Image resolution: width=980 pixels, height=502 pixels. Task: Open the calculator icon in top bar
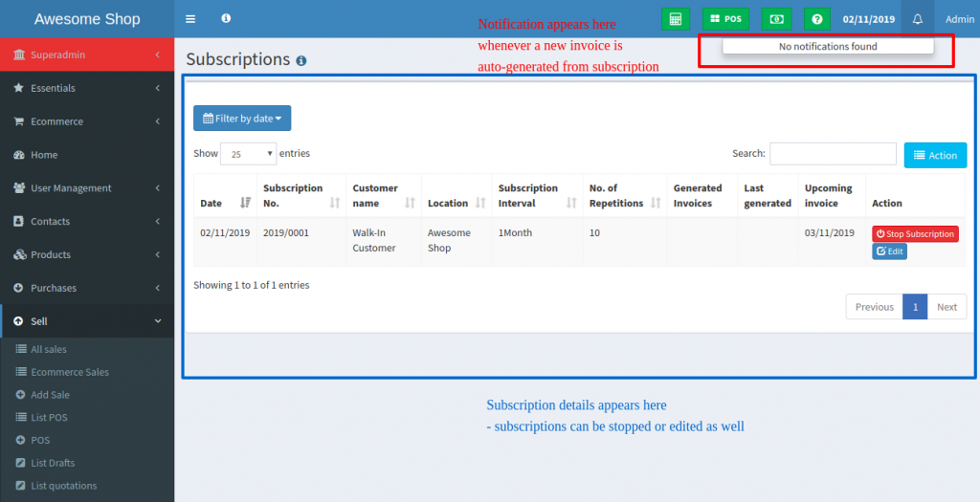(675, 18)
